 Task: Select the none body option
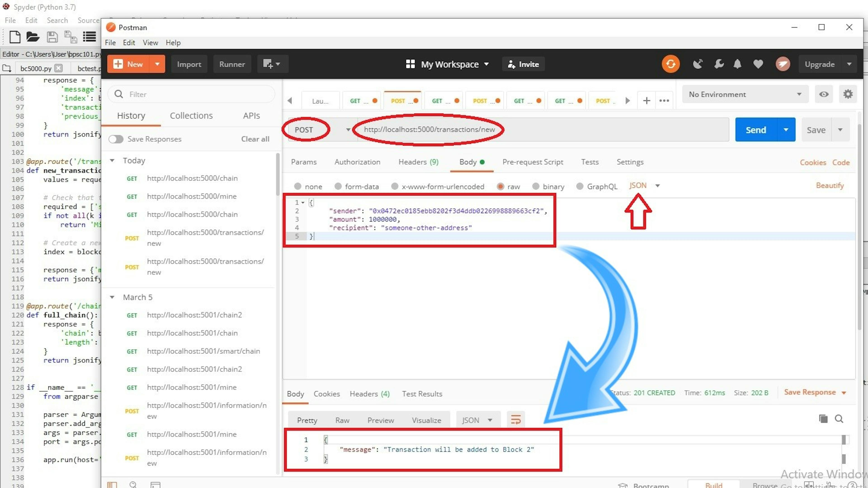[297, 186]
